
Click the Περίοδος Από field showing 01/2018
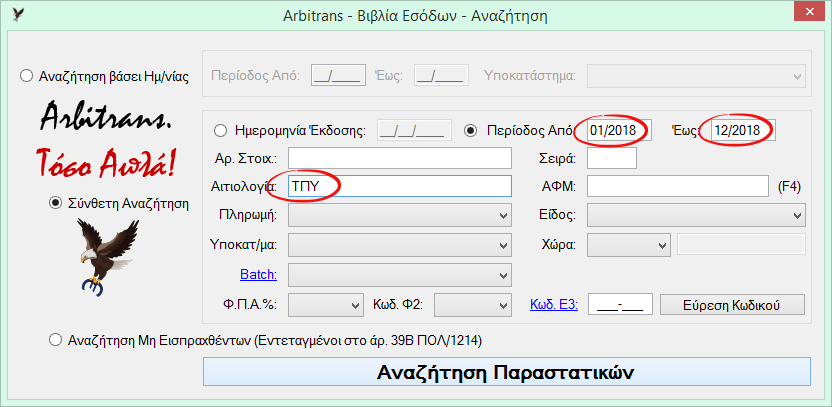point(619,131)
